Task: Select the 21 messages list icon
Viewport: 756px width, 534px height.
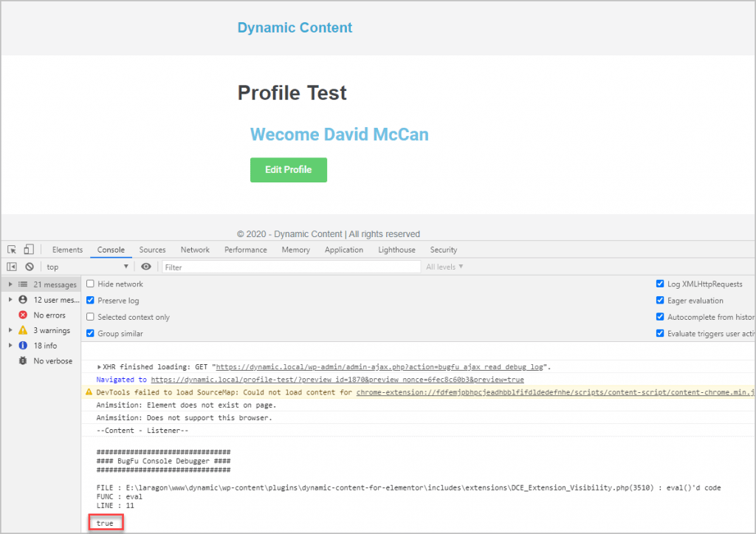Action: point(23,284)
